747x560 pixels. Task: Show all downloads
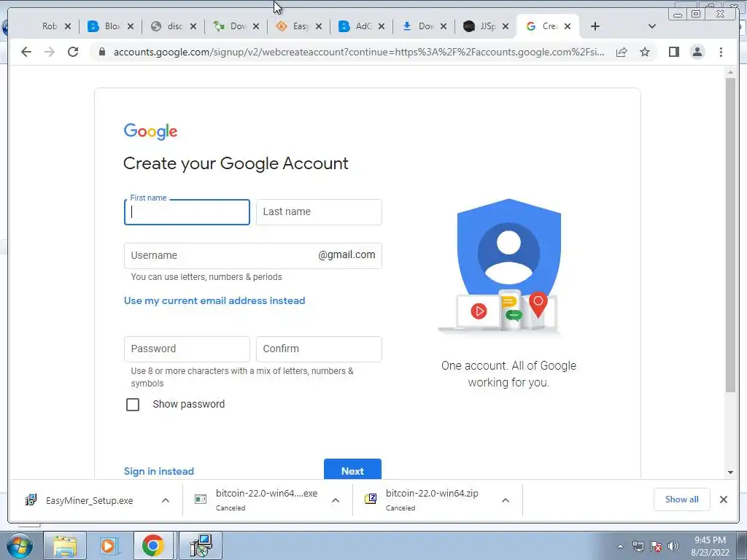point(682,499)
